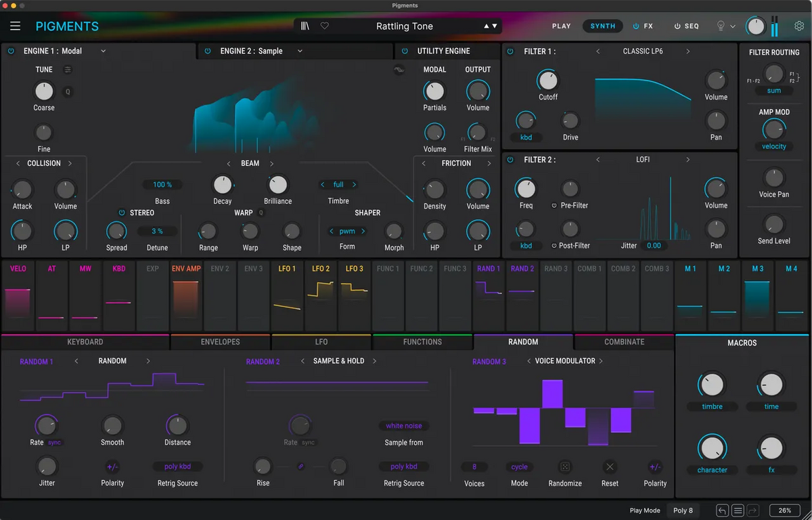Click the Reset X icon in Random 3
Image resolution: width=812 pixels, height=520 pixels.
[x=610, y=467]
